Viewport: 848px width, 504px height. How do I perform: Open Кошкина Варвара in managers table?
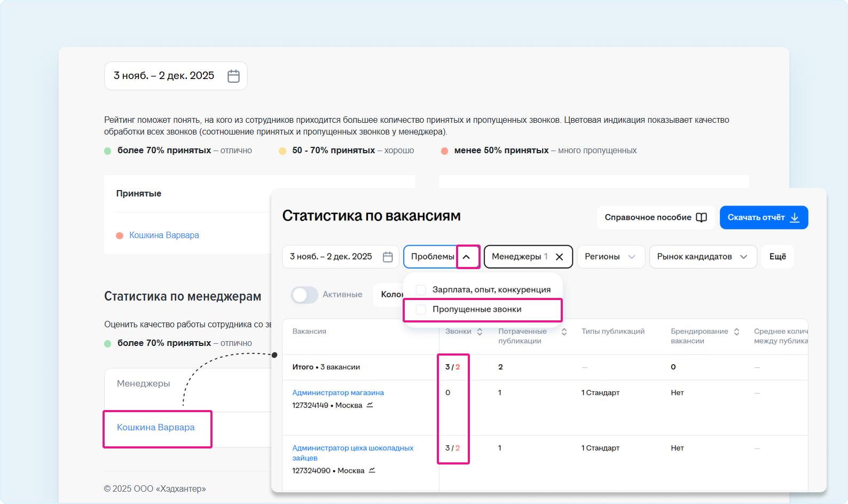pos(155,427)
